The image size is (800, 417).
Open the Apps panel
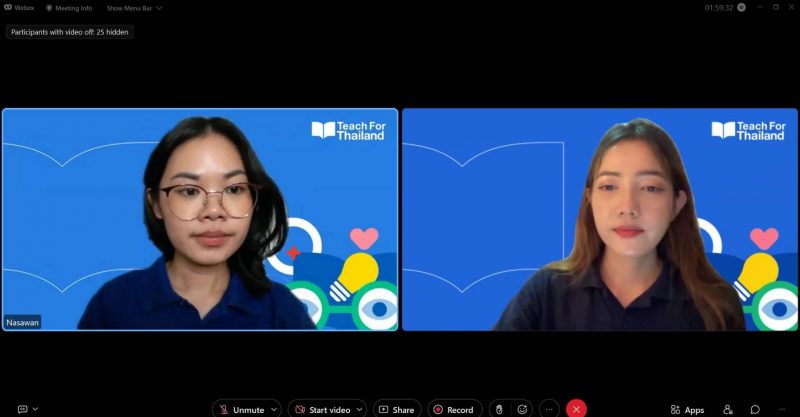click(x=688, y=409)
